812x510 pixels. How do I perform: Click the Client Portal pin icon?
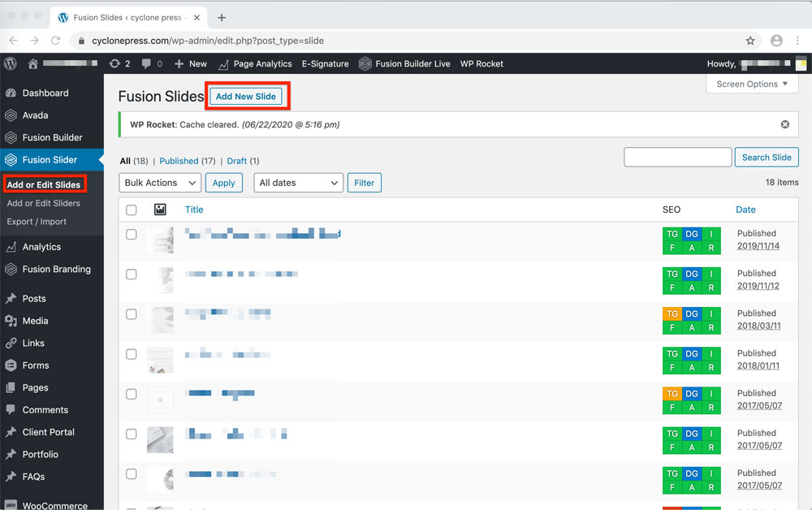[x=11, y=432]
